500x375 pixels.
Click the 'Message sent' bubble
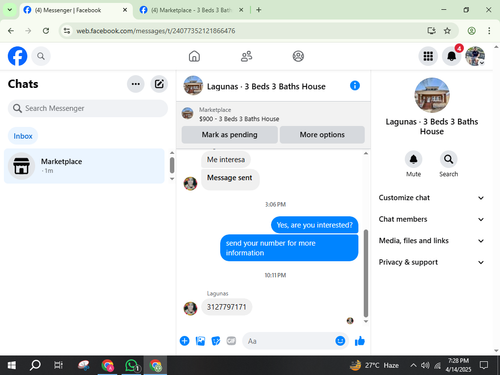230,179
